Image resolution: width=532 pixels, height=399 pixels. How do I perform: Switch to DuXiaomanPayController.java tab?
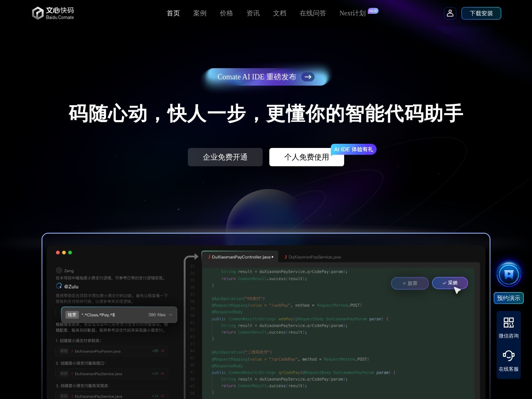coord(240,257)
